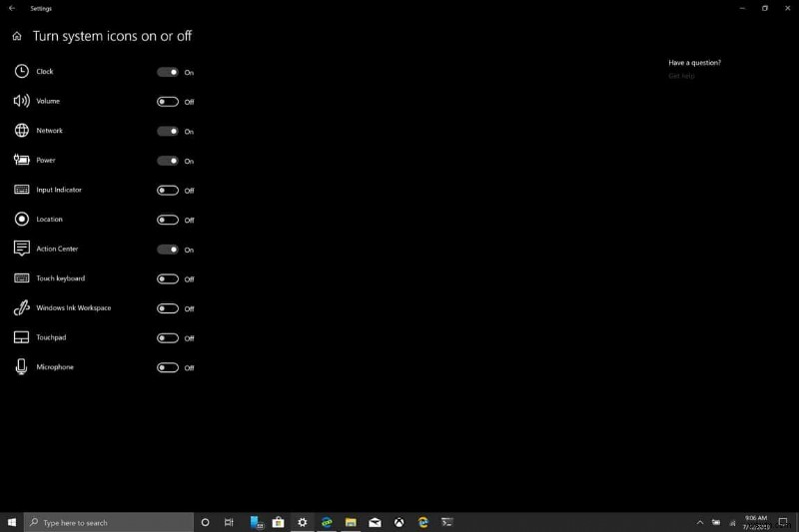Click the Touchpad icon
This screenshot has width=799, height=532.
[21, 337]
